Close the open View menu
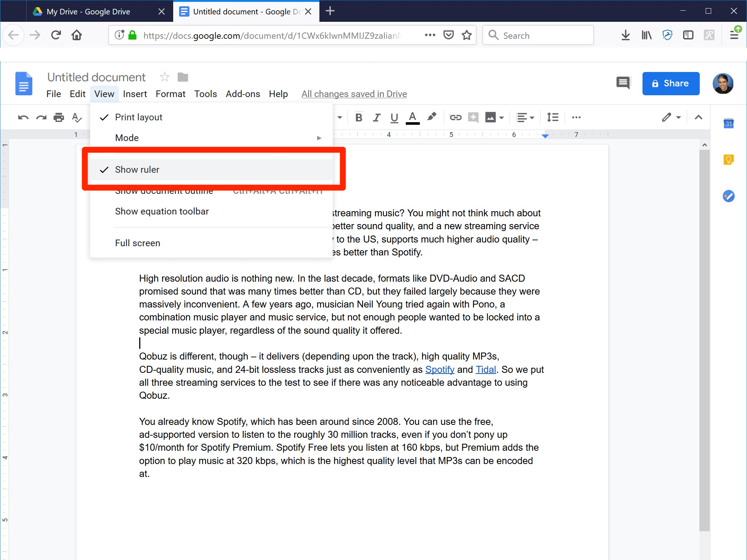This screenshot has height=560, width=747. [104, 94]
